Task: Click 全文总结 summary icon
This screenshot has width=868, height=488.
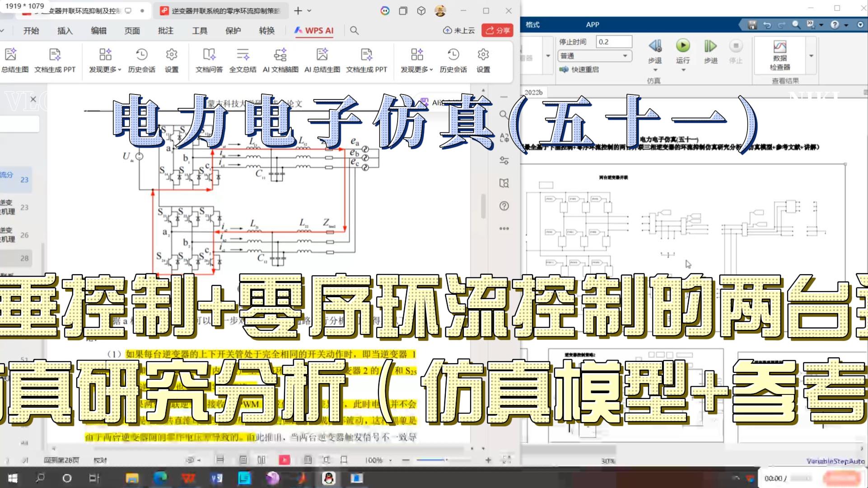Action: pos(243,55)
